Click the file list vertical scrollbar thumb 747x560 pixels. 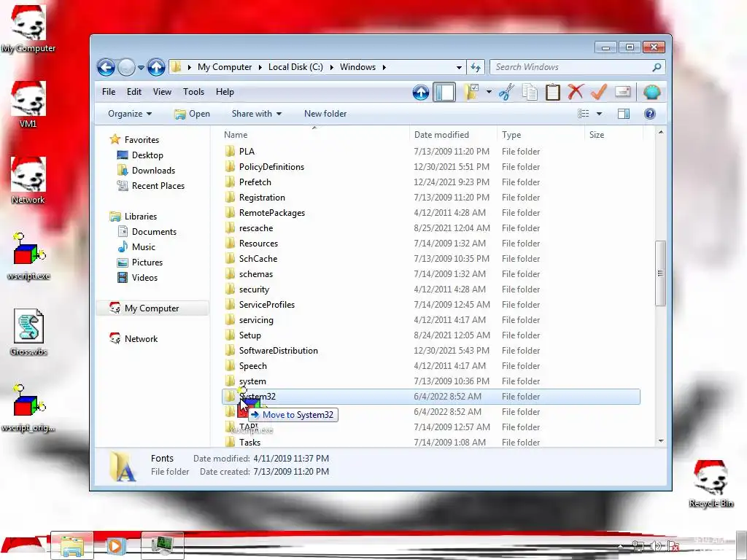[660, 273]
